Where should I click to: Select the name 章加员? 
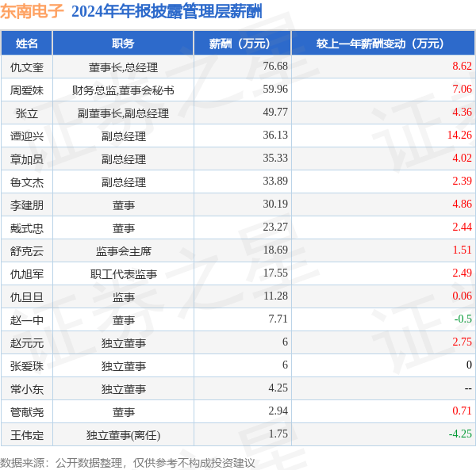tap(27, 159)
